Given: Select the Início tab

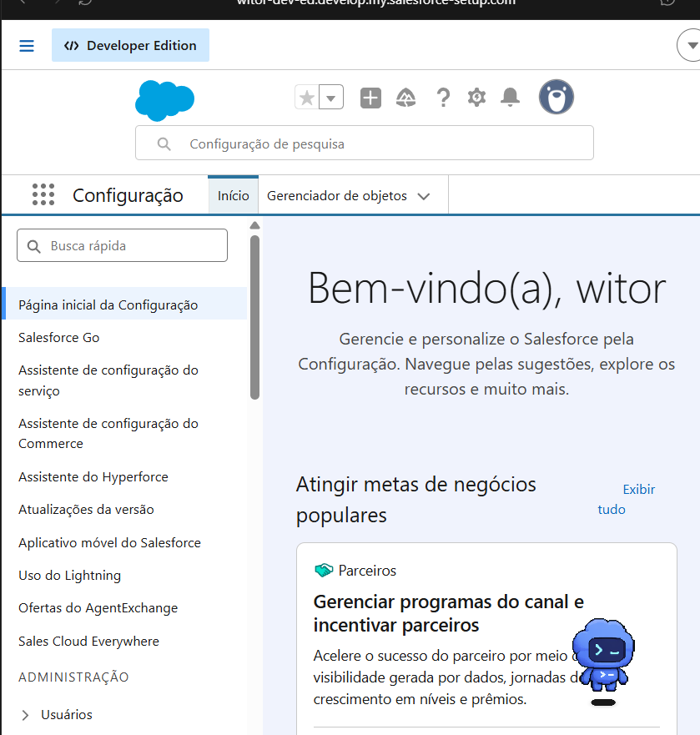Looking at the screenshot, I should (x=233, y=195).
